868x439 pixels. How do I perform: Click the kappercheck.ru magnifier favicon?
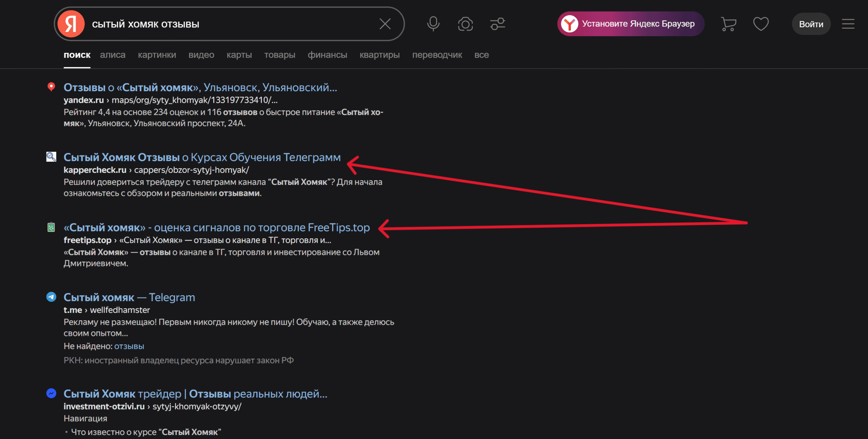[51, 157]
